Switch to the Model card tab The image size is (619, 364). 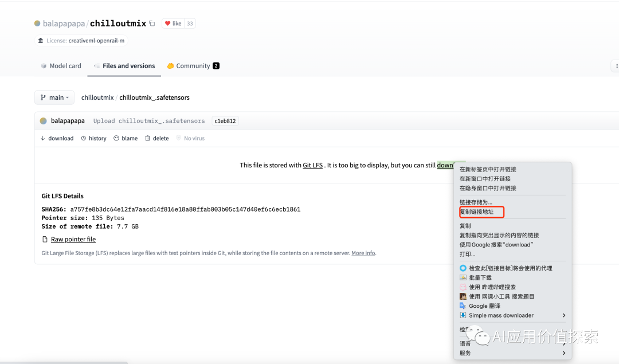[61, 66]
